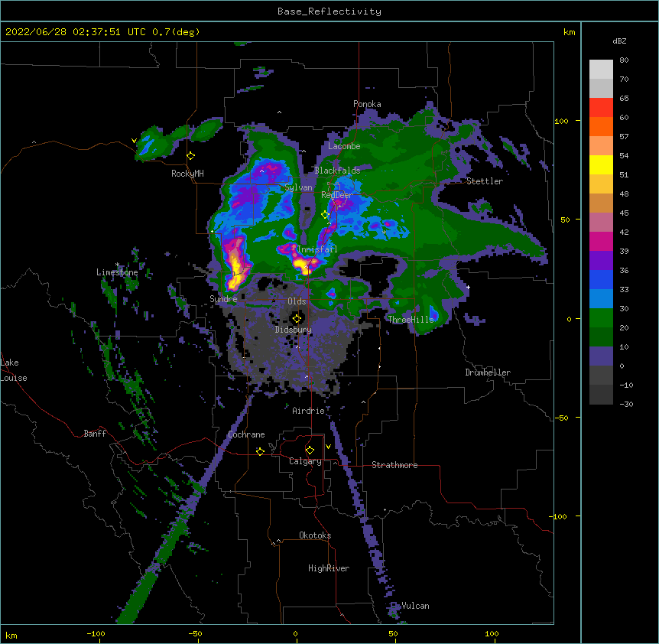Click the Sylvan label

pyautogui.click(x=298, y=187)
